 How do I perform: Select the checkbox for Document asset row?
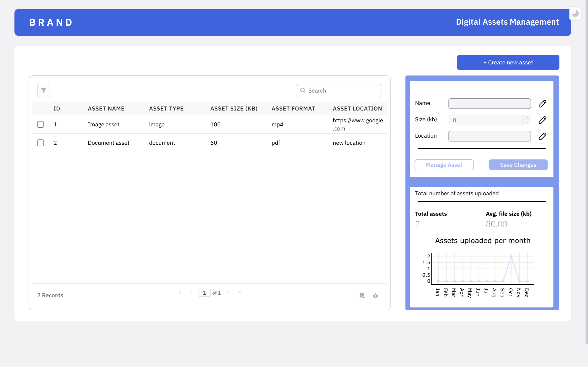click(41, 143)
